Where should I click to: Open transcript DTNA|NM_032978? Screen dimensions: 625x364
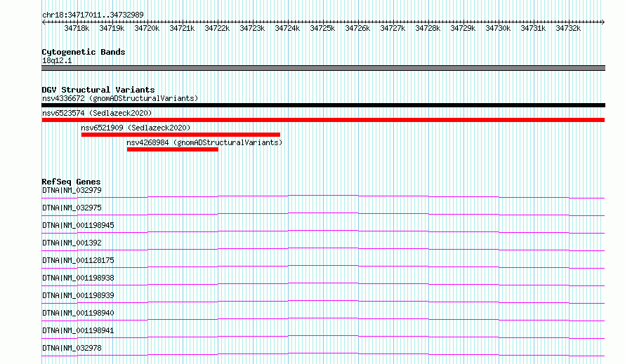pos(72,348)
